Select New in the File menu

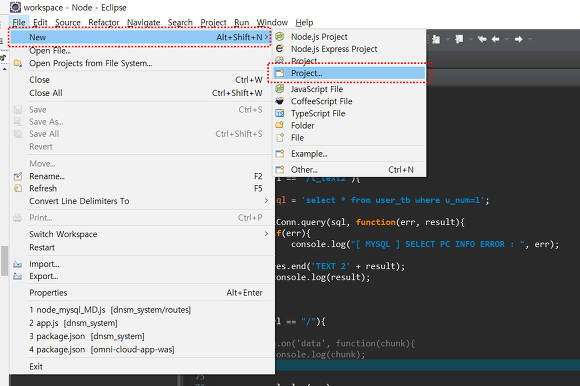click(140, 37)
